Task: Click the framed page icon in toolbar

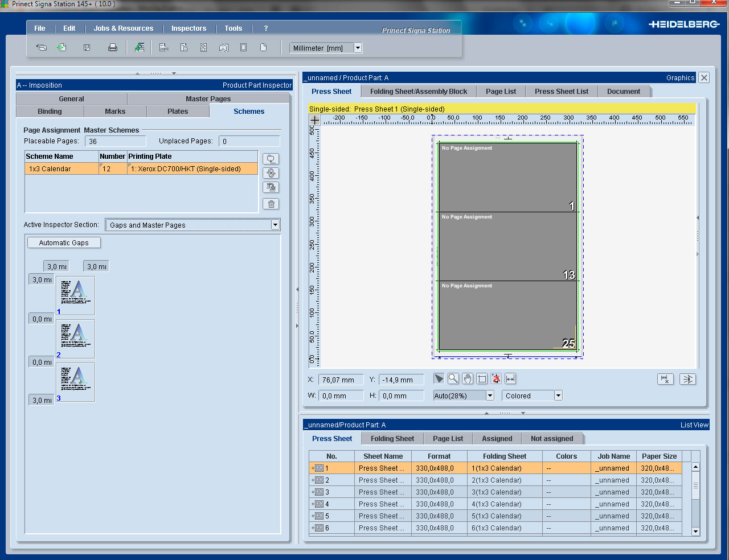Action: coord(244,48)
